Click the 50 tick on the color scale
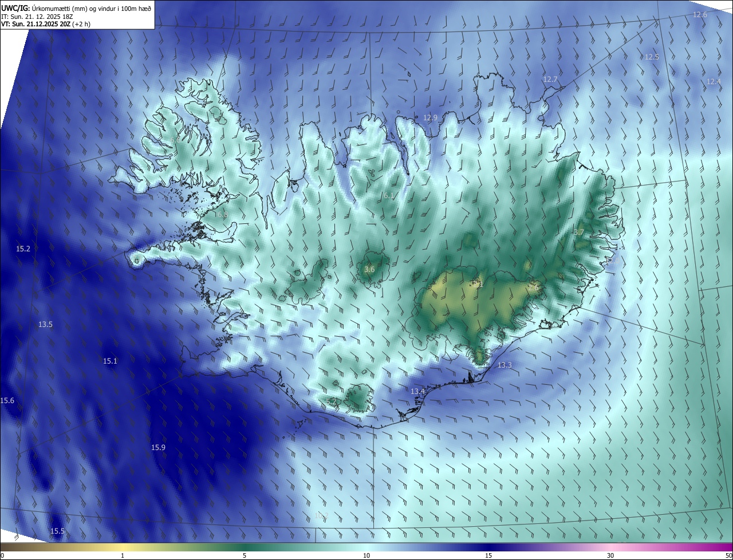 pos(728,555)
